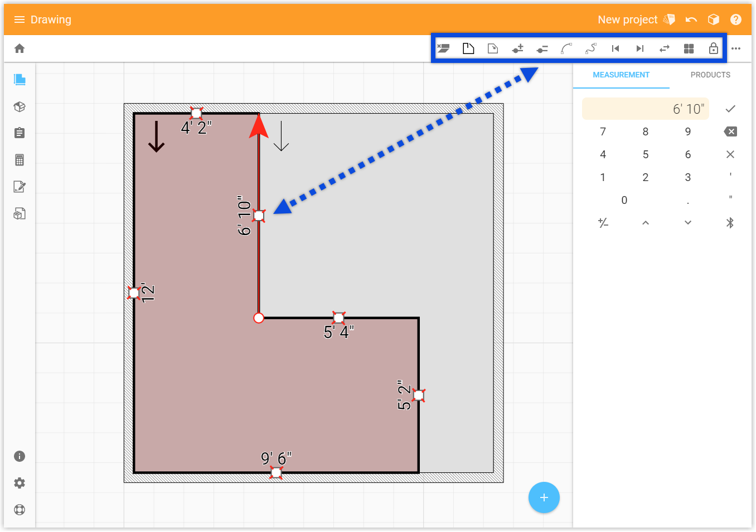
Task: Click the up chevron on keypad
Action: (646, 223)
